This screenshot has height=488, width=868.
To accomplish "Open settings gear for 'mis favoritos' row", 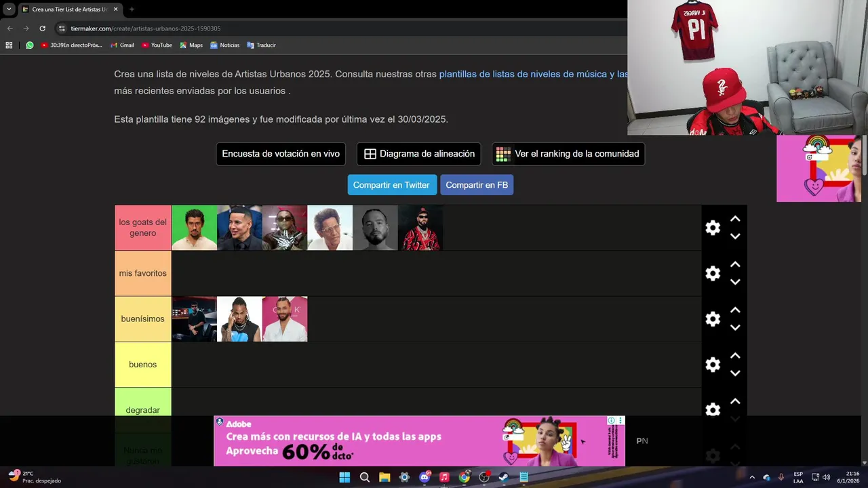I will [x=713, y=273].
